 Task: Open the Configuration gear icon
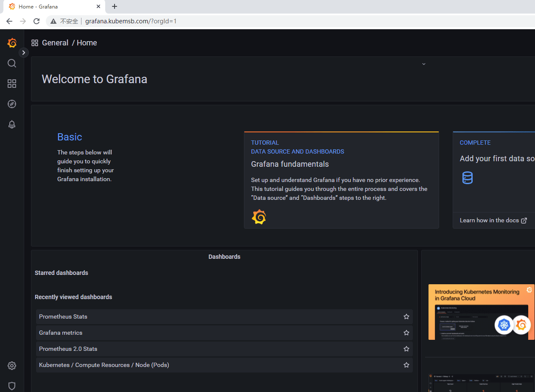click(x=12, y=366)
